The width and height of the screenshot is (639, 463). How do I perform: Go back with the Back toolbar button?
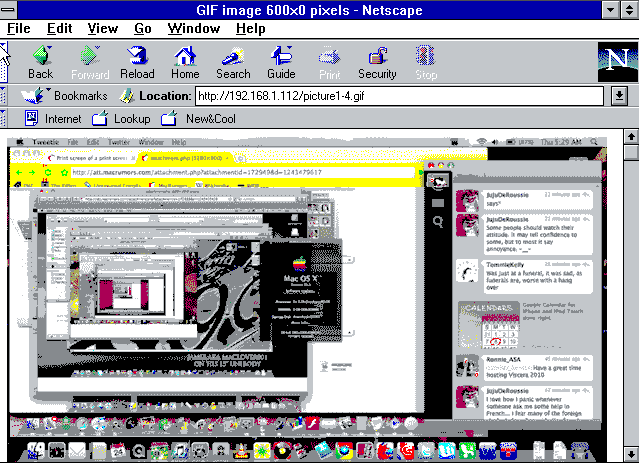click(40, 62)
